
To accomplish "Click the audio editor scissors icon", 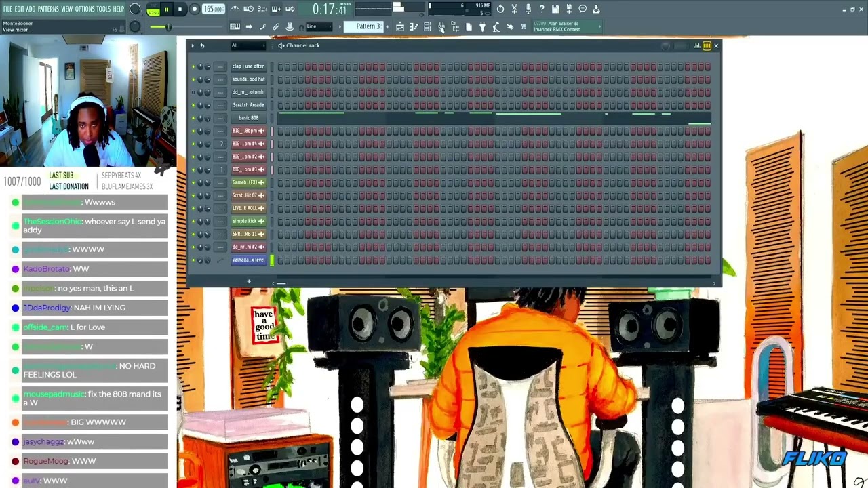I will coord(514,9).
